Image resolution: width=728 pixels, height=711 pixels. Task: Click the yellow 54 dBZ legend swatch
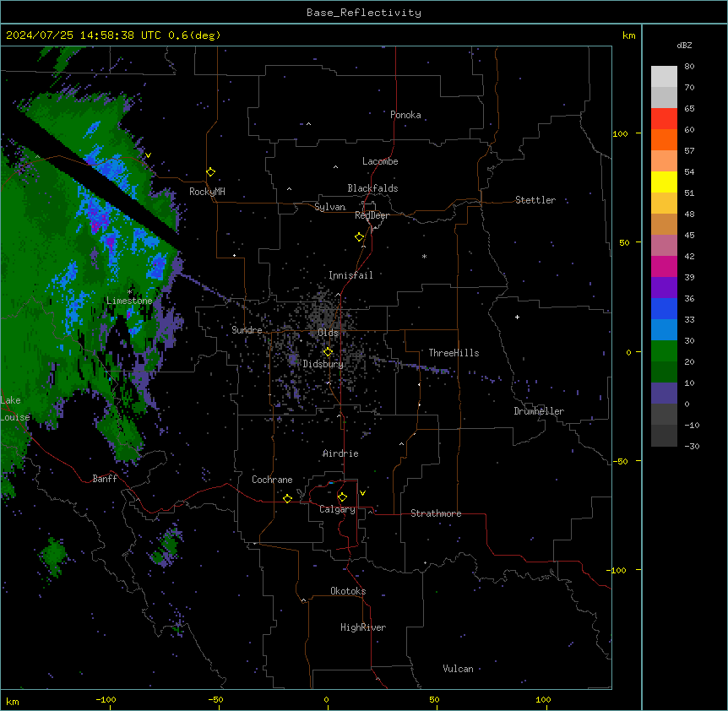664,182
